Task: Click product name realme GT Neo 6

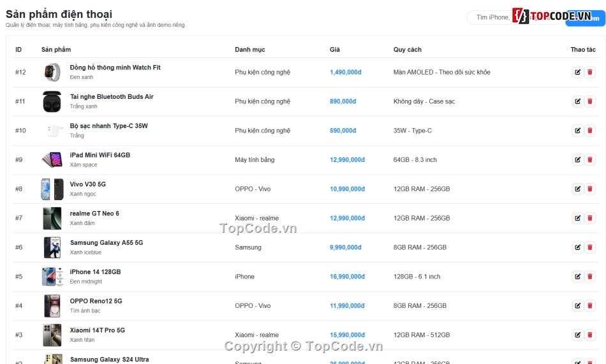Action: (x=94, y=214)
